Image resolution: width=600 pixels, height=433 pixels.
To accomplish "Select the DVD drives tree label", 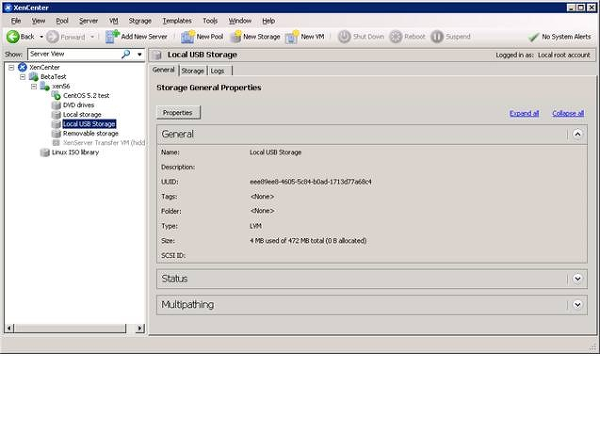I will coord(78,105).
